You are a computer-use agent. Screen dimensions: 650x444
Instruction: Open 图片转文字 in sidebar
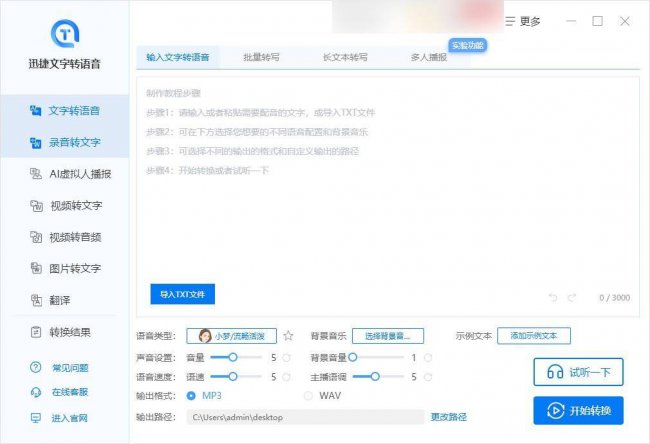(65, 268)
